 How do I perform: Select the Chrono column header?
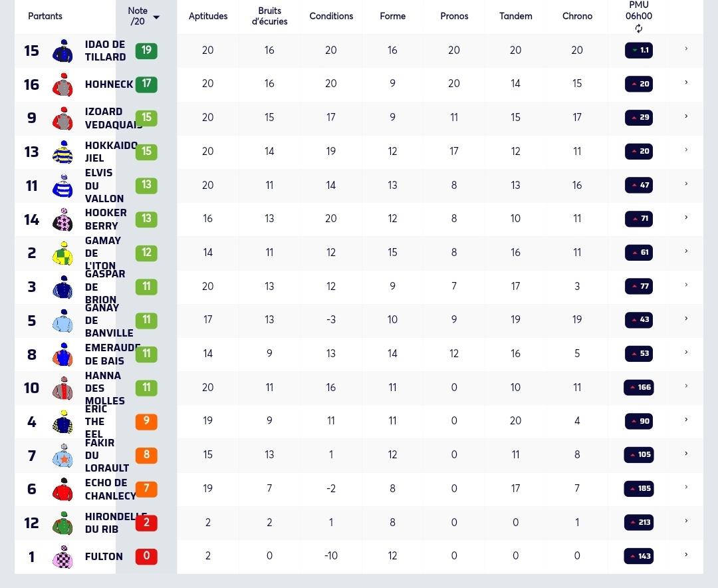point(577,16)
